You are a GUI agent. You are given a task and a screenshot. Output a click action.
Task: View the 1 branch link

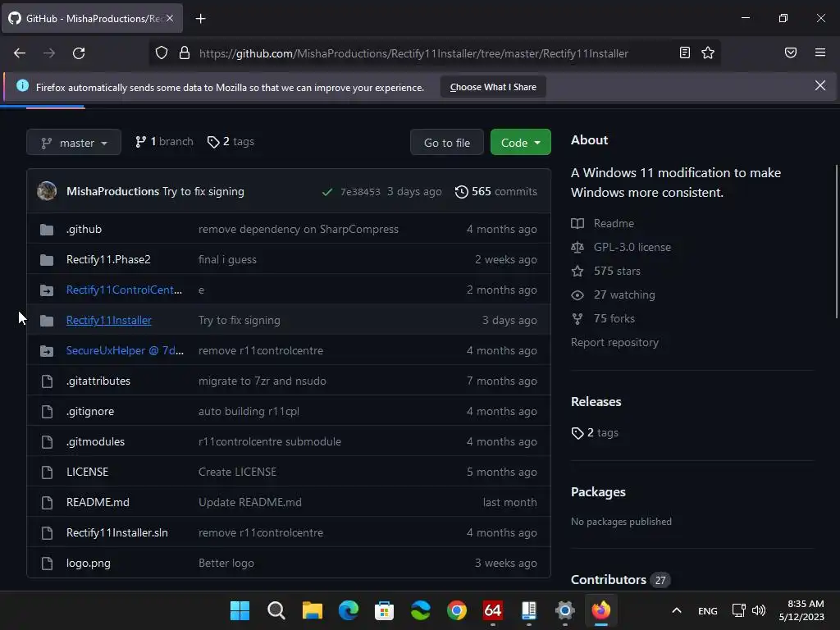[164, 141]
